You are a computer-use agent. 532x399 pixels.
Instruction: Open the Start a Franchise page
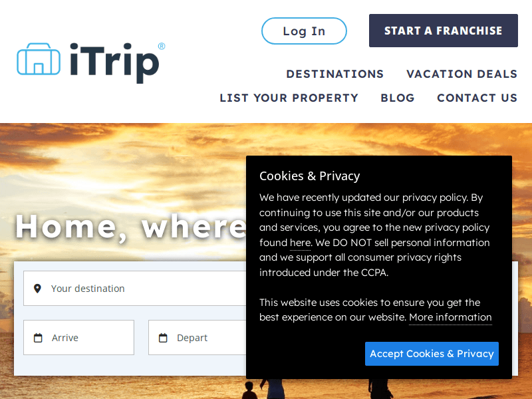(443, 31)
